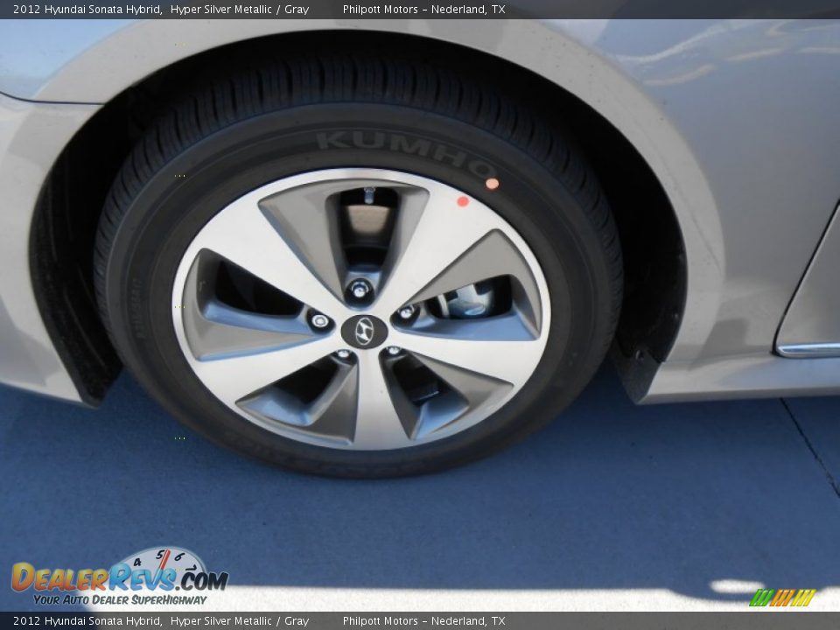840x630 pixels.
Task: Click the red dot marker near the tire
Action: pyautogui.click(x=461, y=203)
